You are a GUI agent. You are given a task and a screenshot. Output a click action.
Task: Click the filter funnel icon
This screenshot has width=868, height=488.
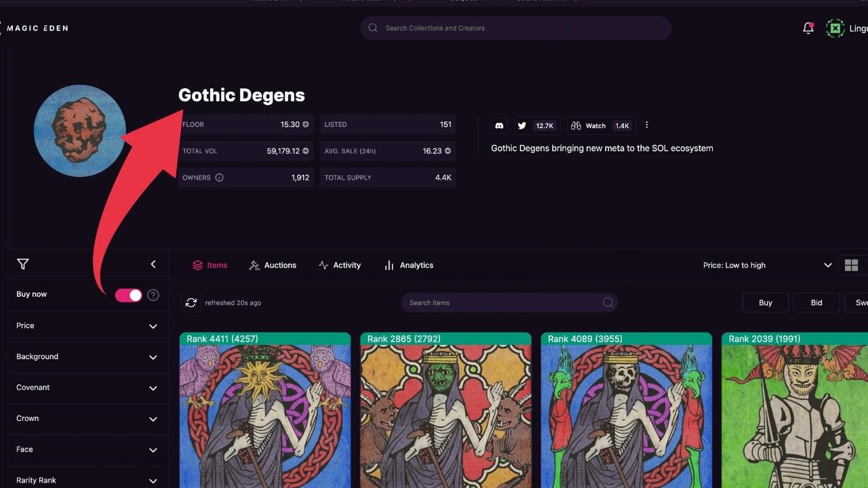click(23, 264)
